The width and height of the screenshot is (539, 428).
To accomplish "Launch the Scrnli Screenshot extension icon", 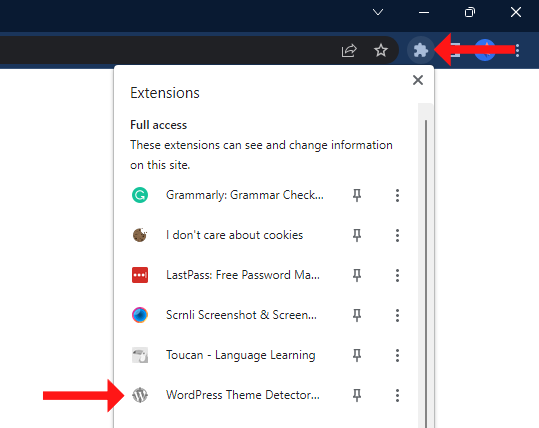I will (x=140, y=315).
